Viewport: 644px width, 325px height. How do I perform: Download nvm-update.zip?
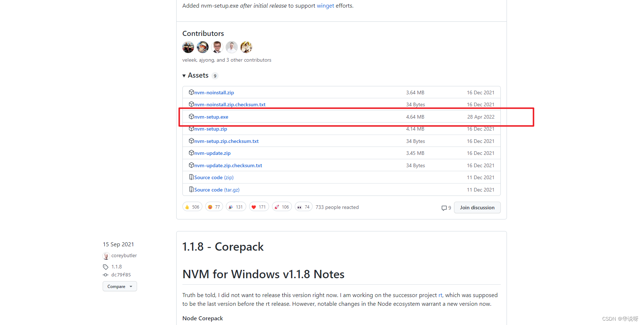click(212, 153)
